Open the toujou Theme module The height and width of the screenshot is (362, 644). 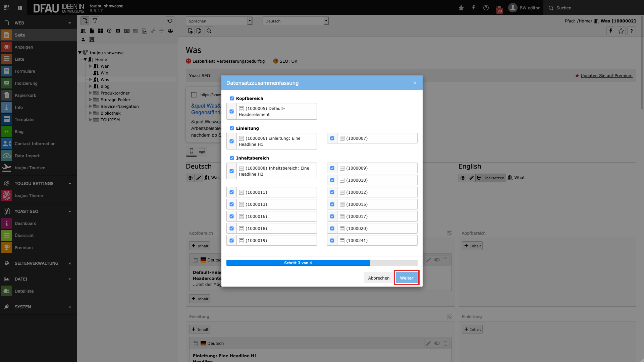[29, 195]
